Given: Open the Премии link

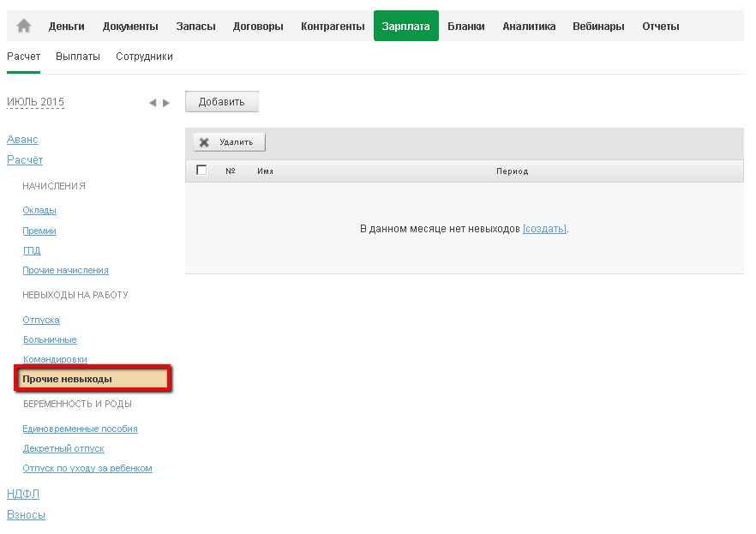Looking at the screenshot, I should [x=39, y=231].
